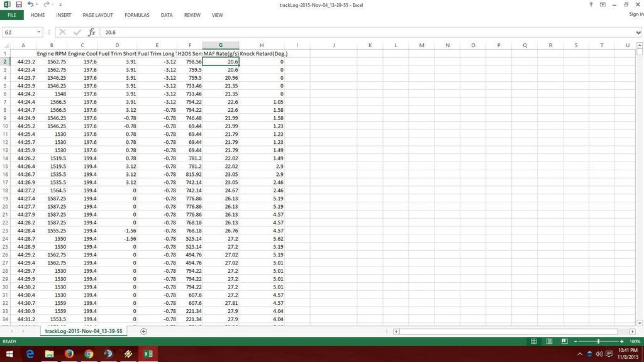The height and width of the screenshot is (362, 644).
Task: Switch to Page Layout view icon
Action: (549, 341)
